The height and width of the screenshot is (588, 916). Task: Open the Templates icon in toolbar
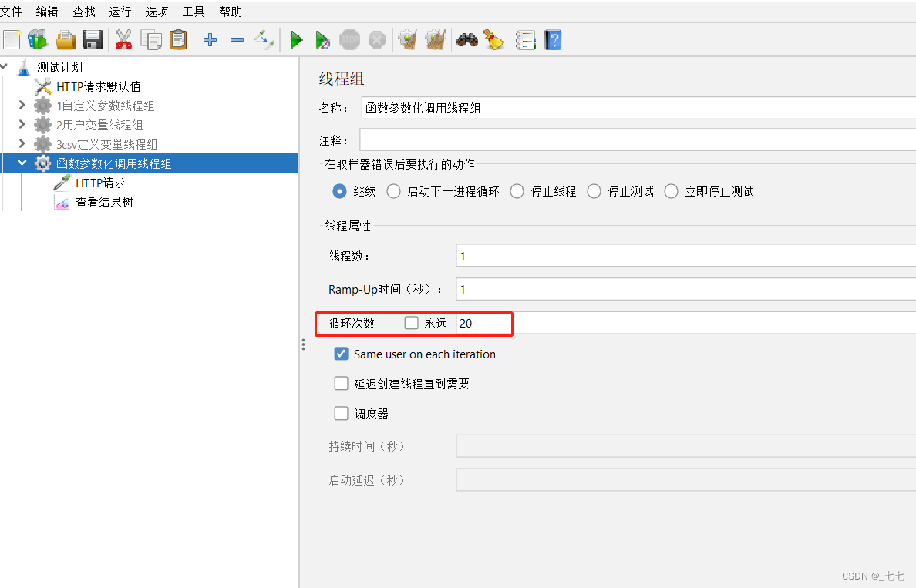coord(38,40)
